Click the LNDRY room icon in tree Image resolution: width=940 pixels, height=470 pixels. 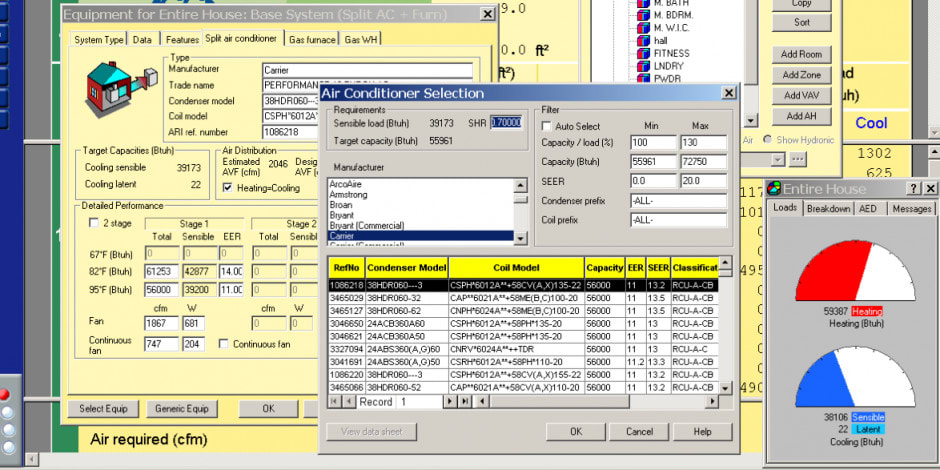point(644,66)
